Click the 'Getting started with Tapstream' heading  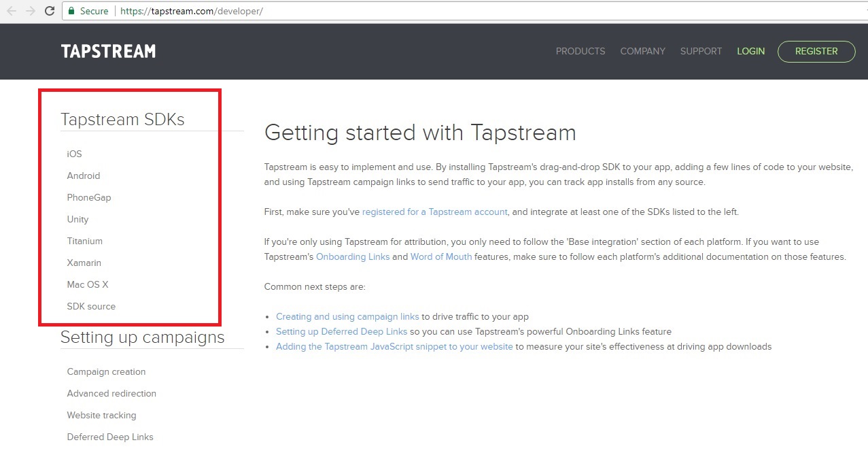420,132
